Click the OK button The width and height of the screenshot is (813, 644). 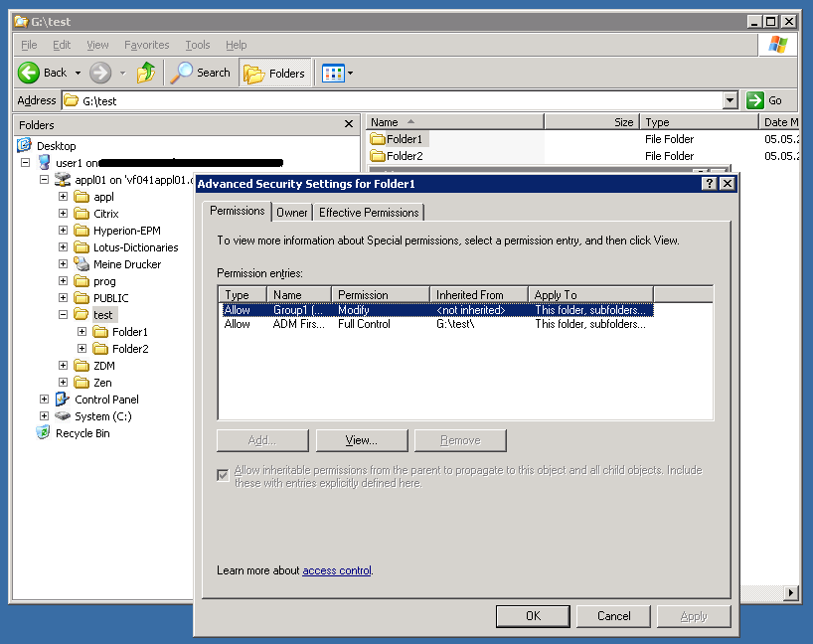pyautogui.click(x=533, y=616)
